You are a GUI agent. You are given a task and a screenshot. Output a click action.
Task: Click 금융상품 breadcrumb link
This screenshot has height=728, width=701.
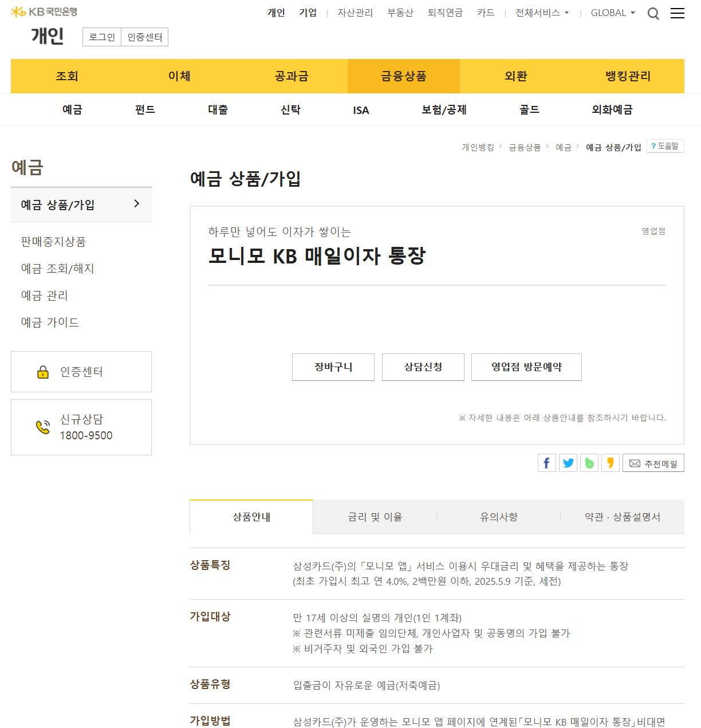click(525, 147)
